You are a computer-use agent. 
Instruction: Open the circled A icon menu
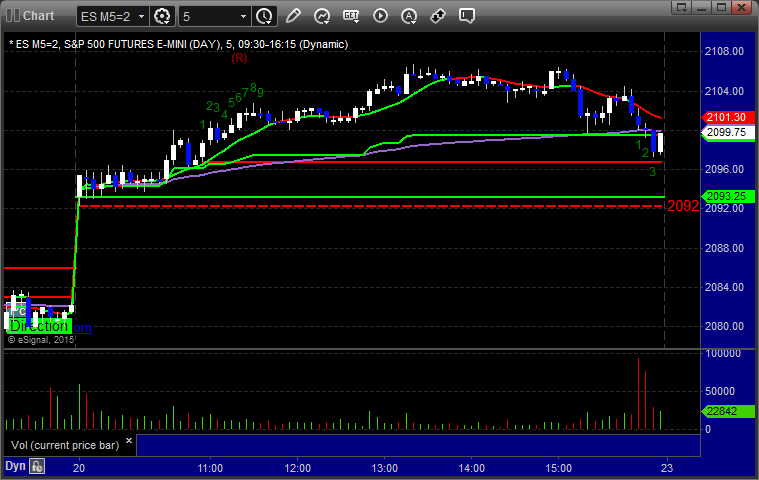[x=410, y=16]
